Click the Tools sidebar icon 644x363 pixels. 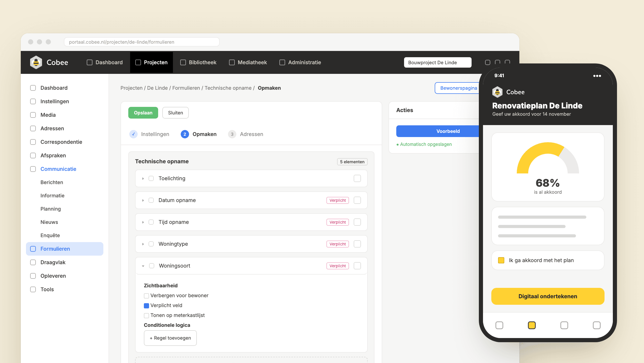pos(33,289)
